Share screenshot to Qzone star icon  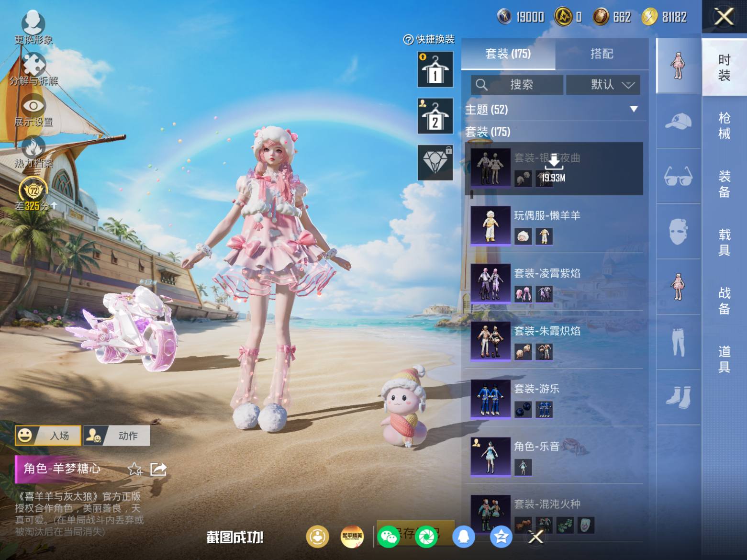click(501, 537)
